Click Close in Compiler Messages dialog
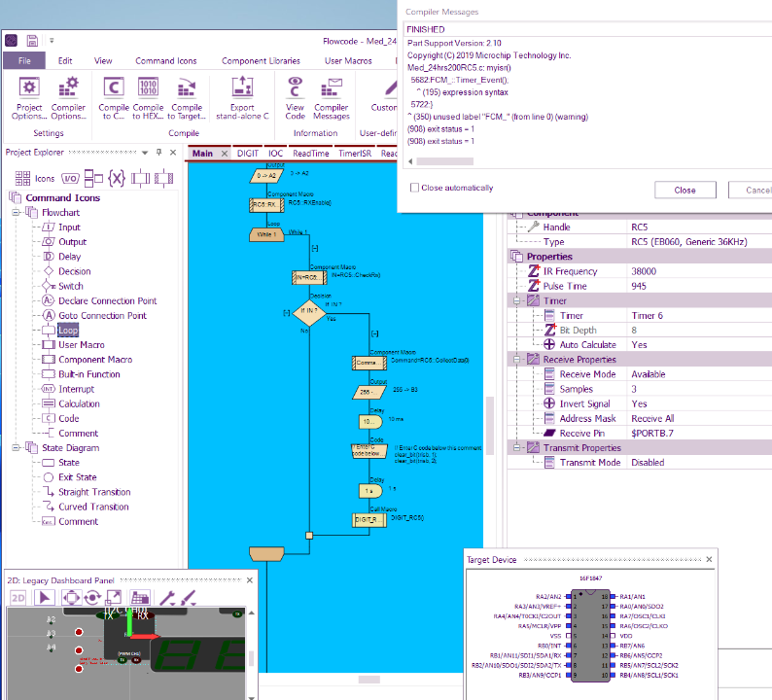This screenshot has height=700, width=772. tap(684, 190)
